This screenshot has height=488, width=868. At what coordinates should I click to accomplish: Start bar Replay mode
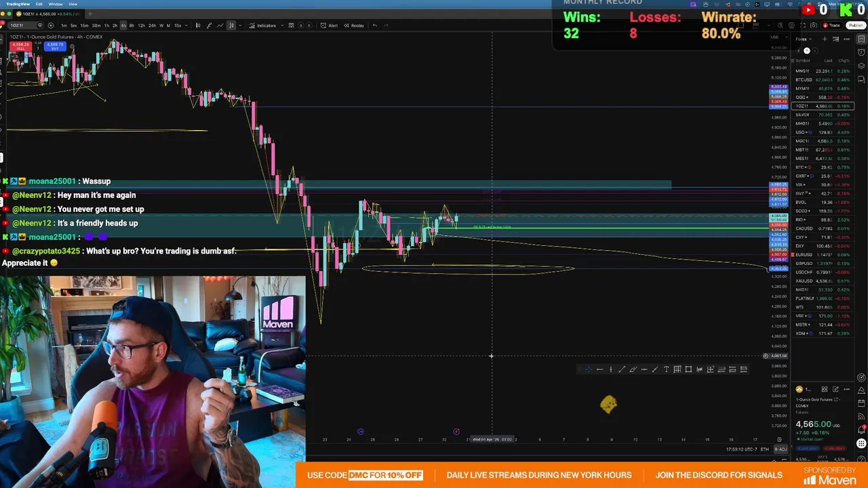pyautogui.click(x=354, y=25)
